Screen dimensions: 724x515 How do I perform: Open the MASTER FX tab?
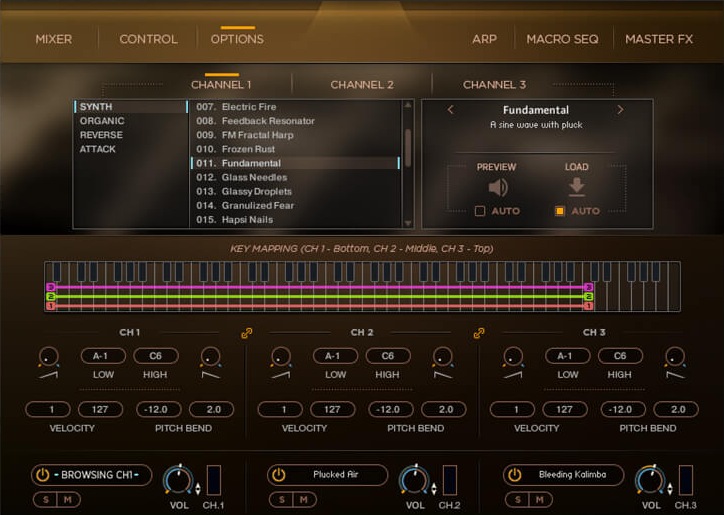point(658,39)
